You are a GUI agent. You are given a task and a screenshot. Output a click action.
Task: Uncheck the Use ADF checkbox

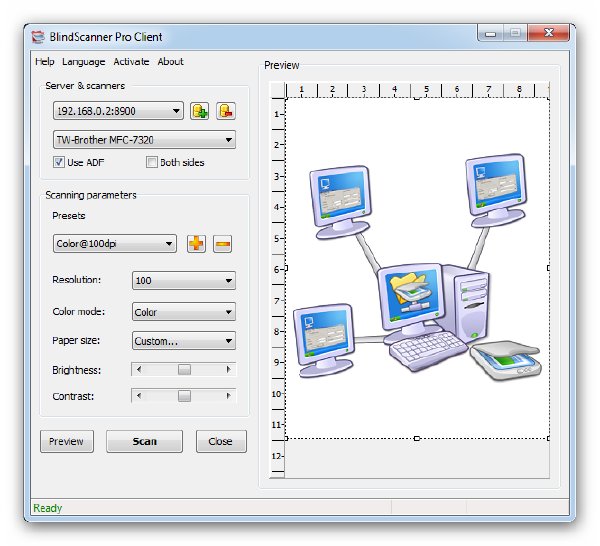59,162
